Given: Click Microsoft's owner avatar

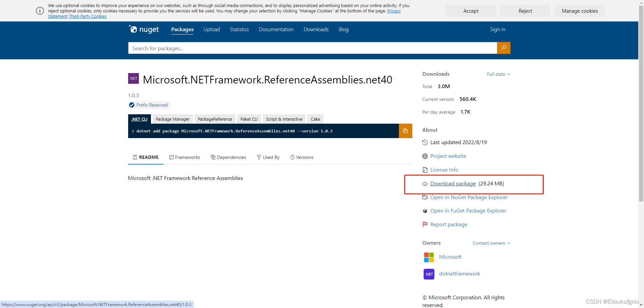Looking at the screenshot, I should [428, 257].
